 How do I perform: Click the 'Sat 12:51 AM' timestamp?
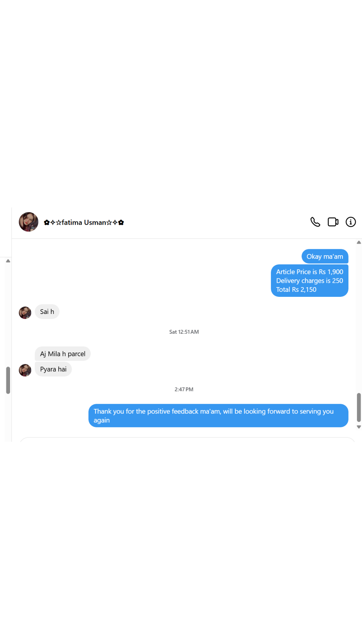(184, 332)
